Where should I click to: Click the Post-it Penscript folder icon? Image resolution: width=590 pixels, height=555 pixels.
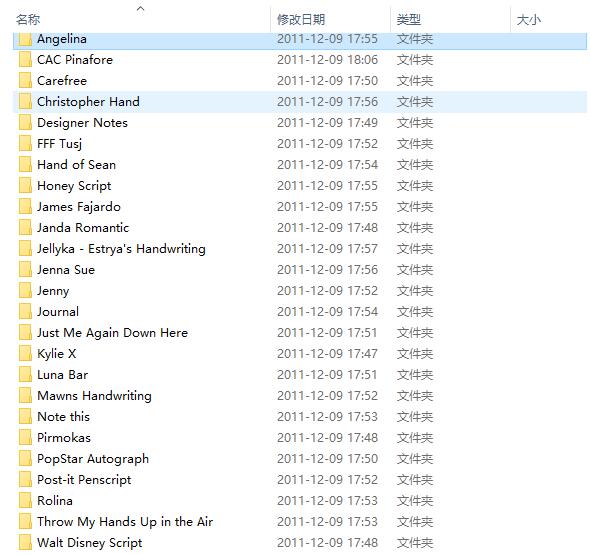coord(25,480)
